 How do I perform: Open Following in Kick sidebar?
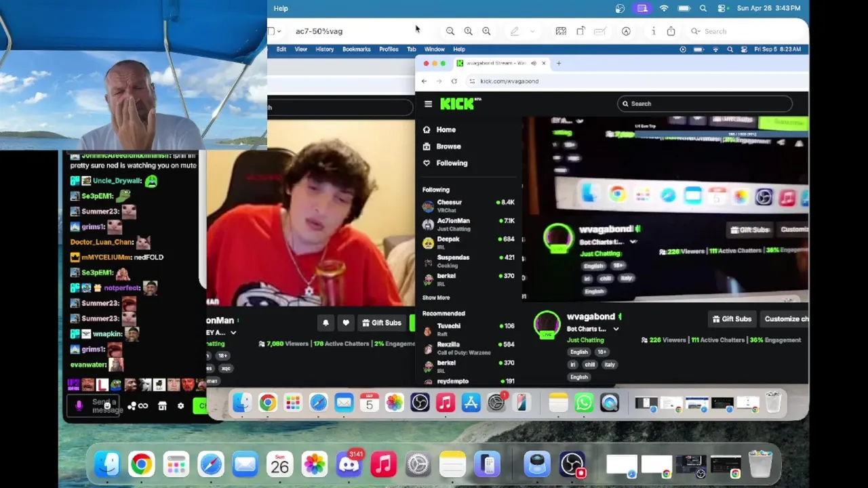(x=452, y=163)
